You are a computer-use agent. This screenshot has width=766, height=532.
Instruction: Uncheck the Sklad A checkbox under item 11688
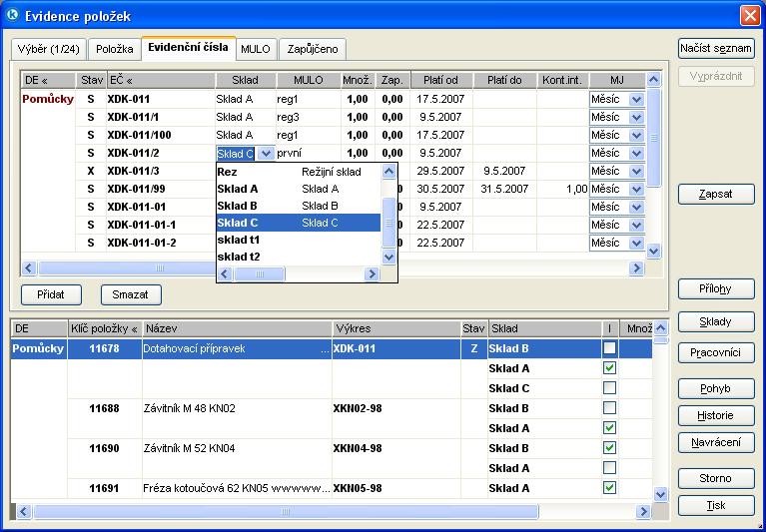(x=609, y=428)
